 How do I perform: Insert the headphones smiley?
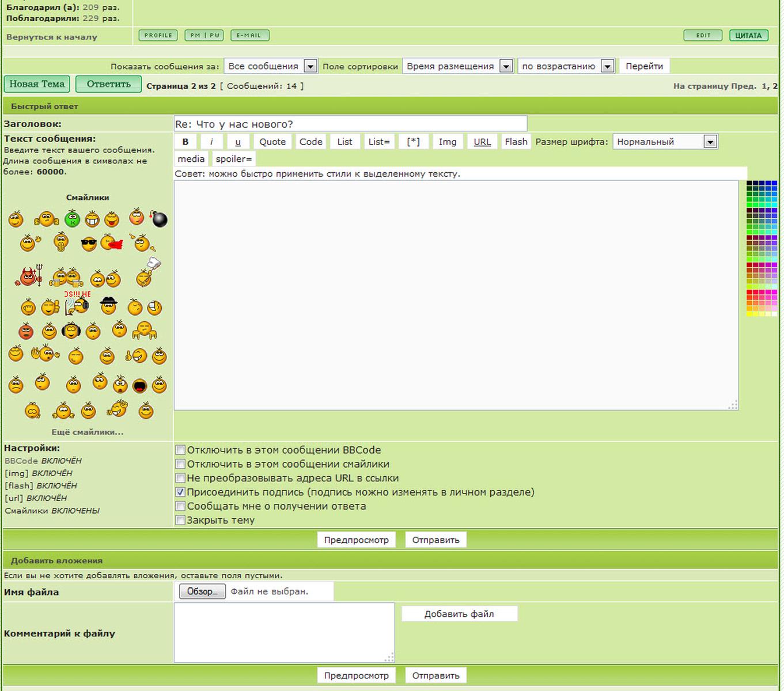point(71,331)
